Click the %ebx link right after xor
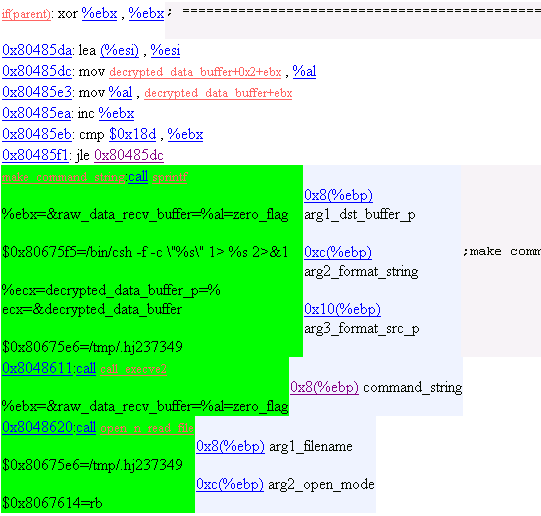This screenshot has width=541, height=516. pos(99,13)
